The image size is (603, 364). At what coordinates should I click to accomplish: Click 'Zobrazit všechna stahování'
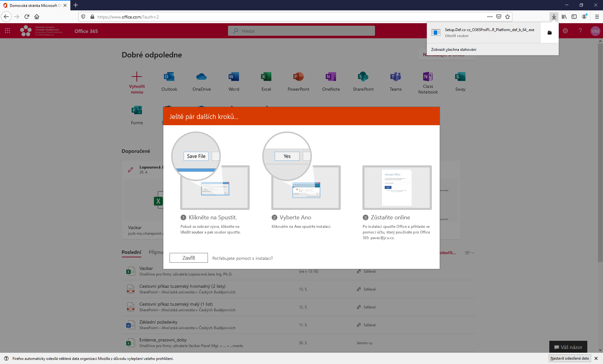tap(454, 49)
